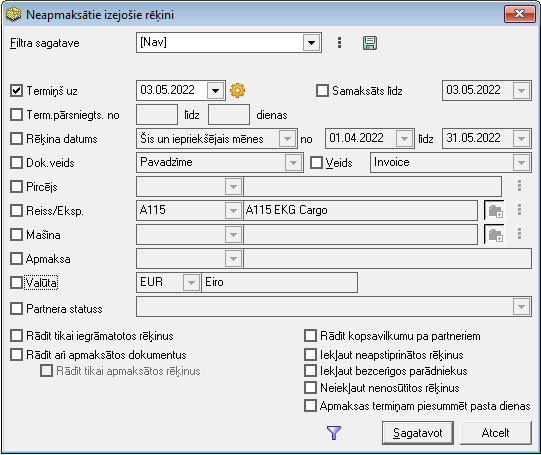Click the Sagatavot button
The height and width of the screenshot is (455, 541).
pos(418,433)
